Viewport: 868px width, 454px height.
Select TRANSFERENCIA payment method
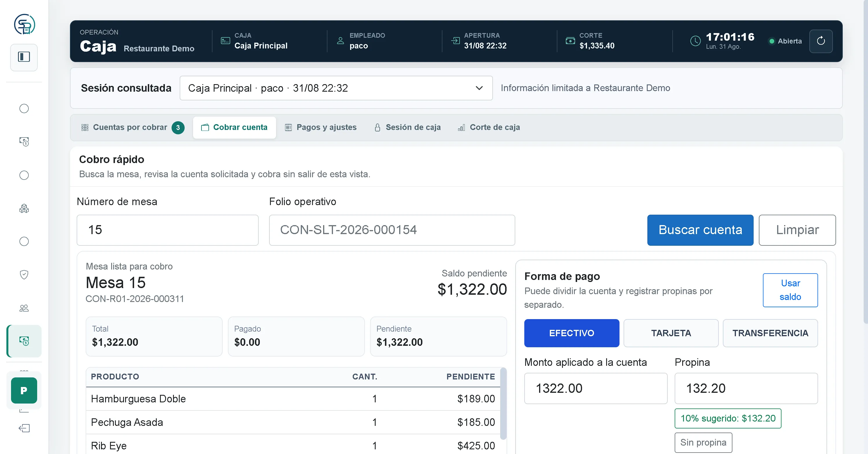coord(770,333)
